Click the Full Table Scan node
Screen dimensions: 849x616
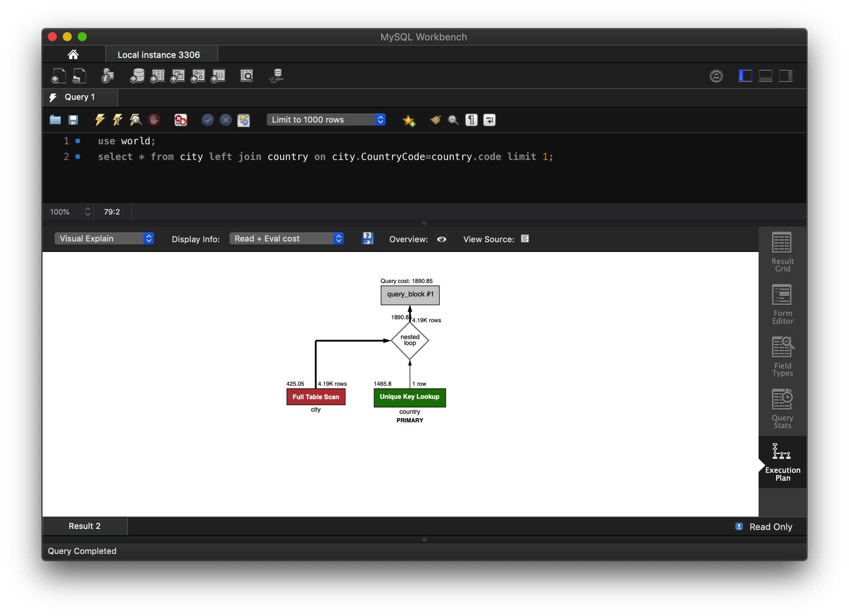pos(315,397)
